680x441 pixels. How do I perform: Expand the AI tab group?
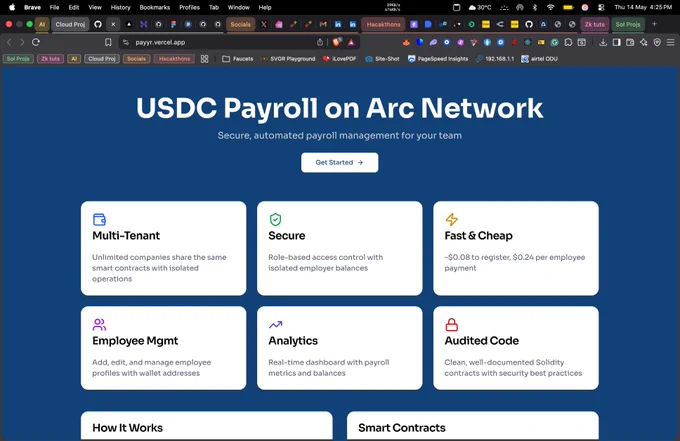coord(42,24)
